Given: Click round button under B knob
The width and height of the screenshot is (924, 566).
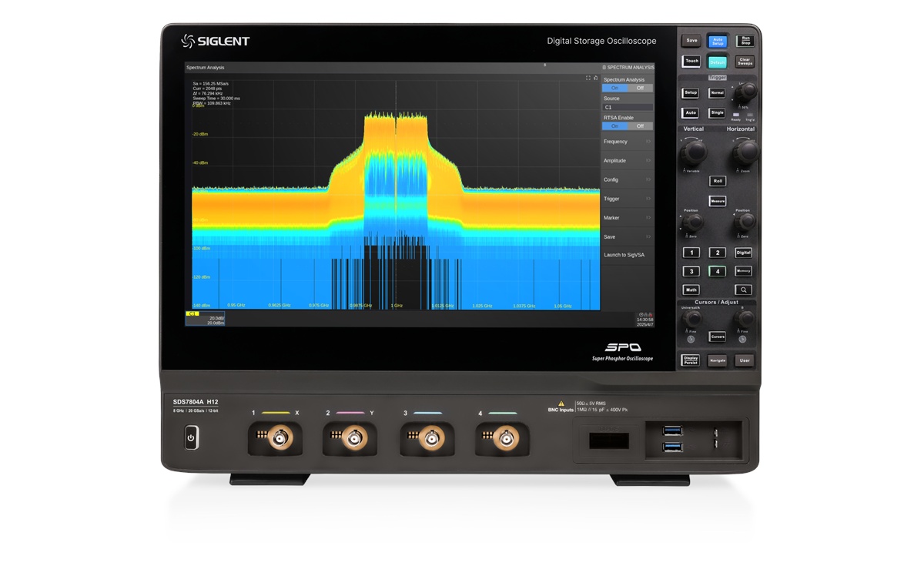Looking at the screenshot, I should click(742, 339).
